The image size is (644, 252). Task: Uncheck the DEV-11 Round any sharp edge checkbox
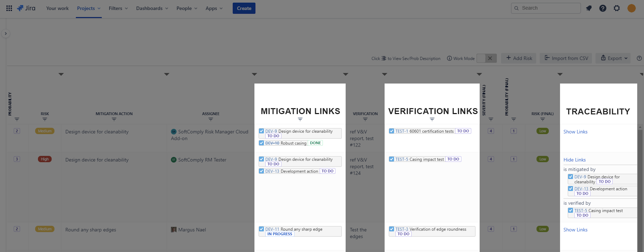(262, 229)
